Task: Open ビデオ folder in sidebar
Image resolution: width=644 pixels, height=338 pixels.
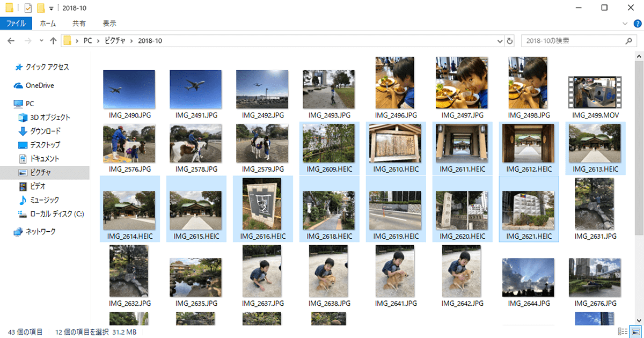Action: (x=32, y=186)
